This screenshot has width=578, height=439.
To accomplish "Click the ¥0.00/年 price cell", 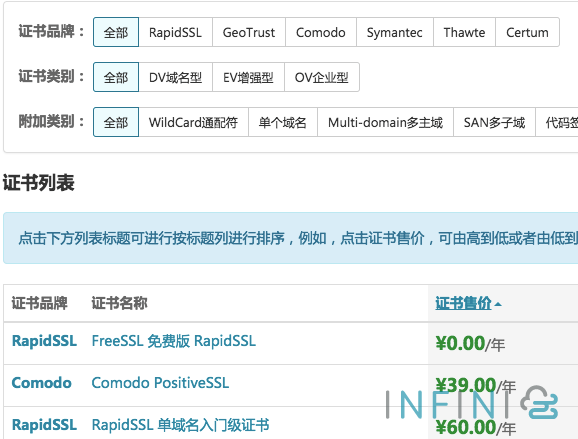I will [470, 344].
